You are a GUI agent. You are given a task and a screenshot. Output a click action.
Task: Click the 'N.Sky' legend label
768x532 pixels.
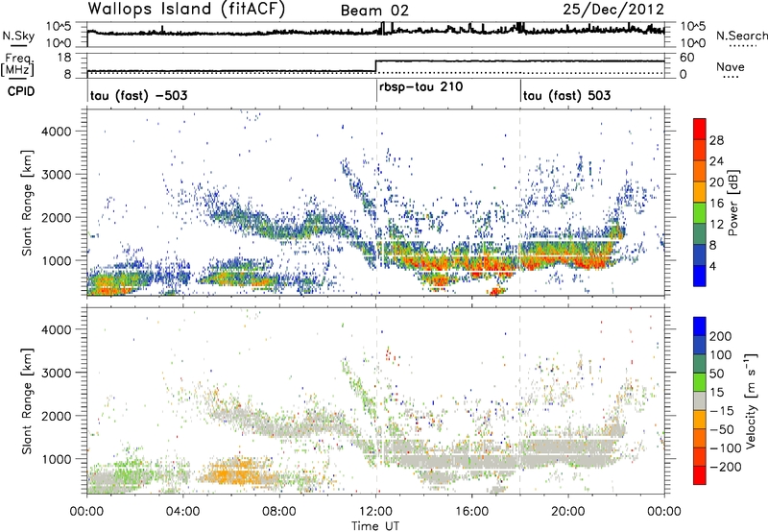(18, 36)
